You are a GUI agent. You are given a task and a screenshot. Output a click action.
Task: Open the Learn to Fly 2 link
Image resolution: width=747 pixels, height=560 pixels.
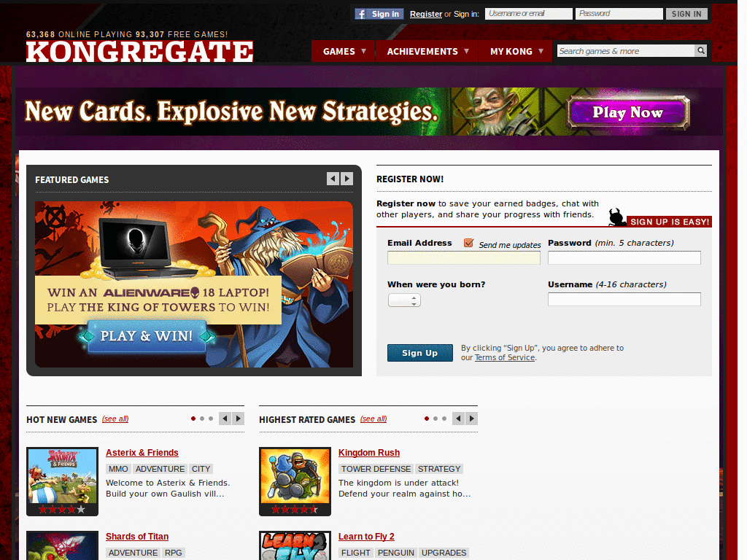tap(366, 536)
